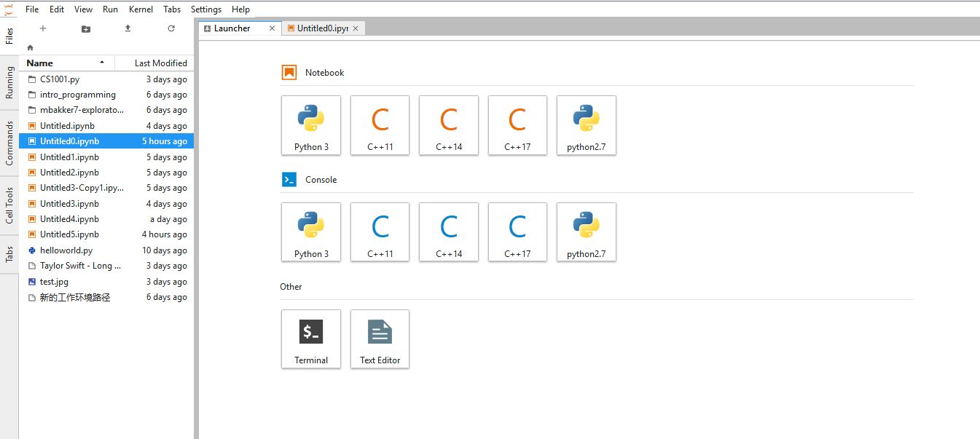Select the Untitled1.ipynb file
This screenshot has height=439, width=980.
106,157
